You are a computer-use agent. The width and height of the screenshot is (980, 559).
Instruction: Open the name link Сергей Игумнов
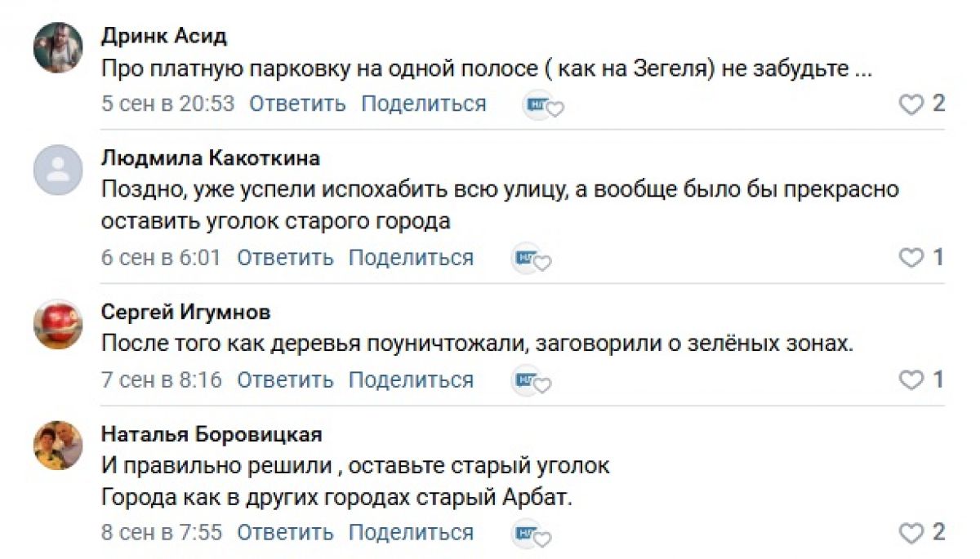coord(186,312)
